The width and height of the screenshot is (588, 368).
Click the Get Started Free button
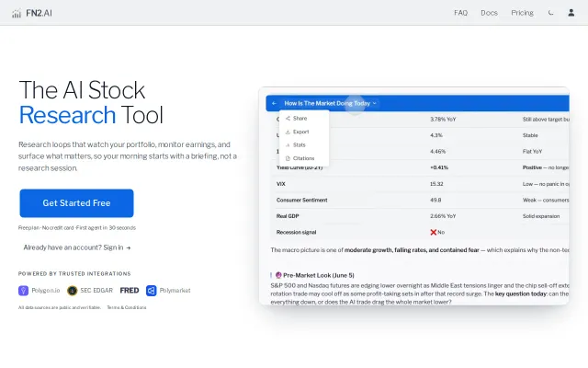tap(76, 203)
